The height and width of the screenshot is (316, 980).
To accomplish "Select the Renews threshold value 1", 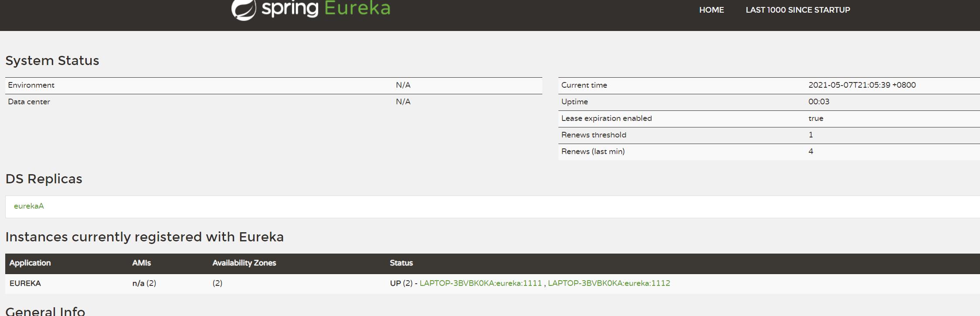I will (x=811, y=135).
